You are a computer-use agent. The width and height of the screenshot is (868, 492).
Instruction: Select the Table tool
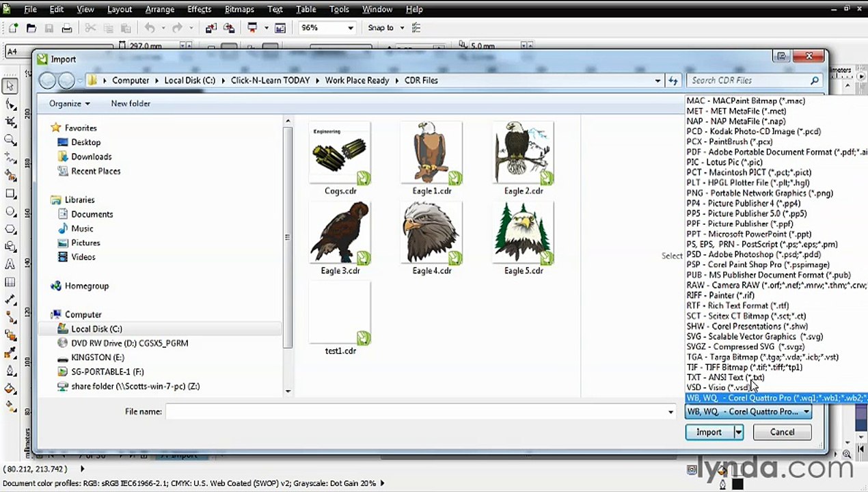pyautogui.click(x=10, y=282)
